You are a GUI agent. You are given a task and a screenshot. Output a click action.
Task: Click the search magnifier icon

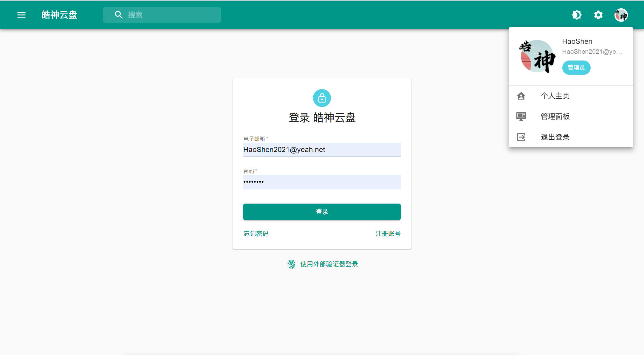pos(119,15)
